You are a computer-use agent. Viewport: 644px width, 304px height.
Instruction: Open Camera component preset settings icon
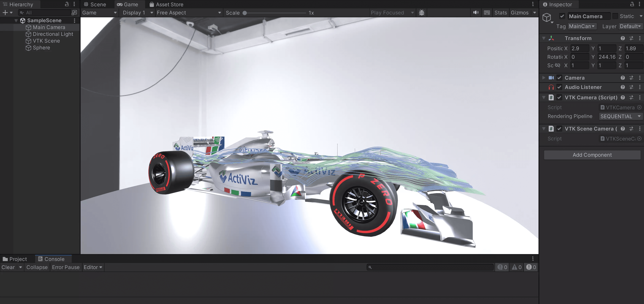(x=631, y=78)
